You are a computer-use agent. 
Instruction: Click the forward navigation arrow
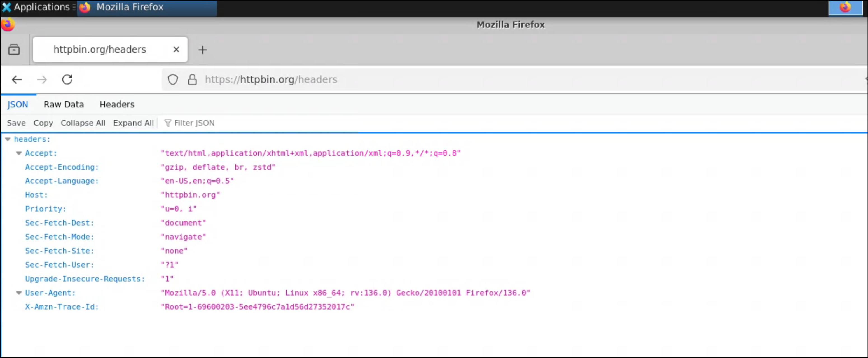[42, 79]
